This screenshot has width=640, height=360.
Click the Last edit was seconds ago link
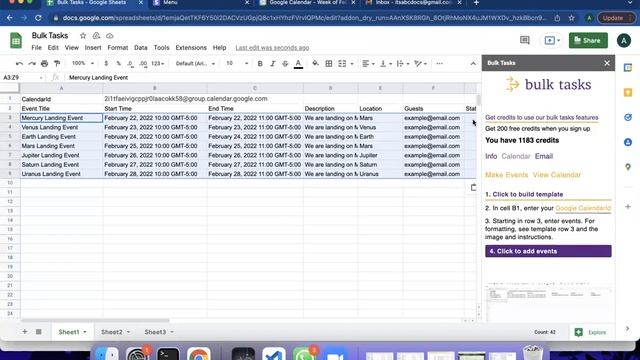pos(272,48)
